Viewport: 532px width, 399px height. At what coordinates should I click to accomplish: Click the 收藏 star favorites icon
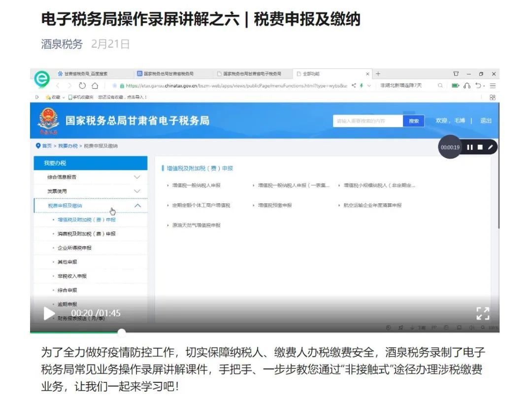click(x=48, y=97)
